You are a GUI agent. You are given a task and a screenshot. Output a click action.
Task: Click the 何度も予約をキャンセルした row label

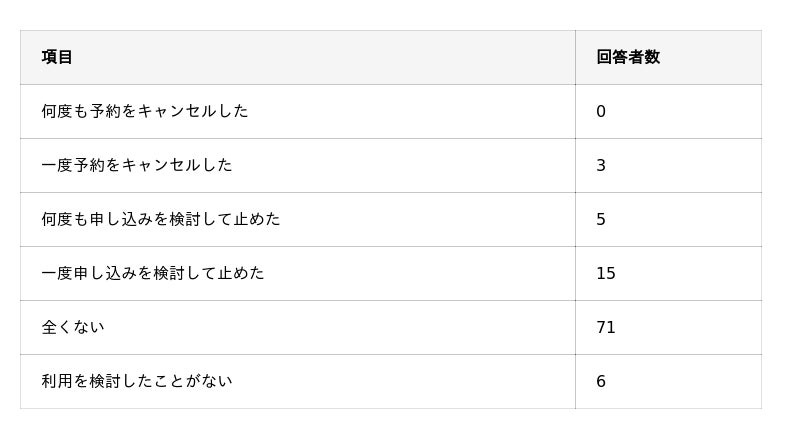[x=145, y=111]
